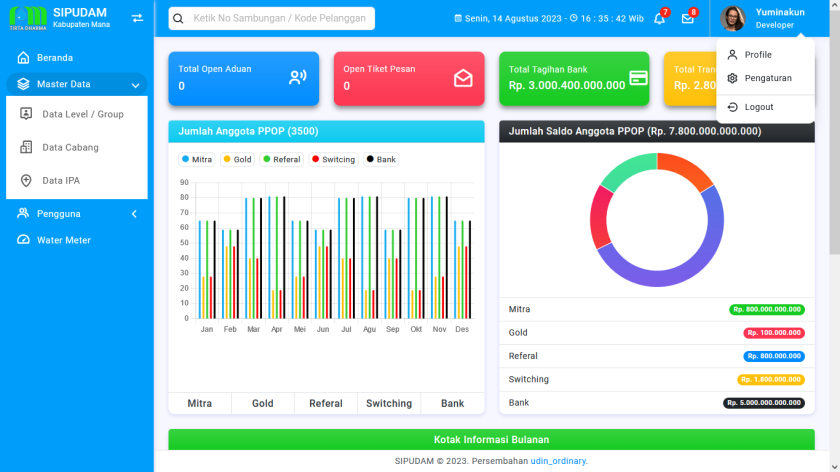Select Pengaturan from the user menu
The width and height of the screenshot is (840, 472).
tap(767, 78)
